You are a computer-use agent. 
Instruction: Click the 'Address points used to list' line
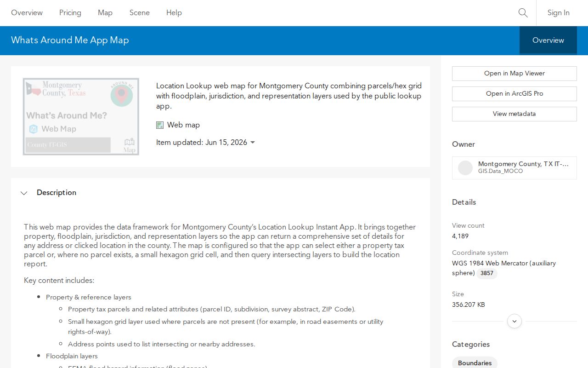coord(161,344)
